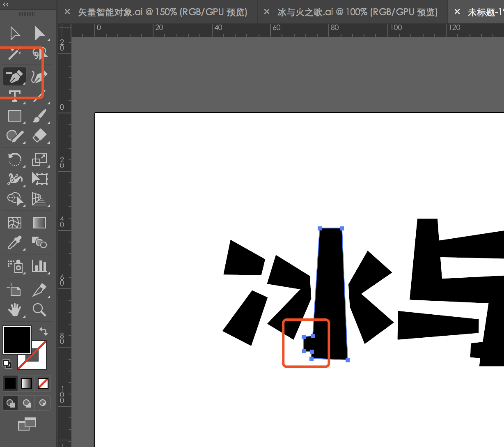504x447 pixels.
Task: Pick the Type tool
Action: tap(15, 96)
